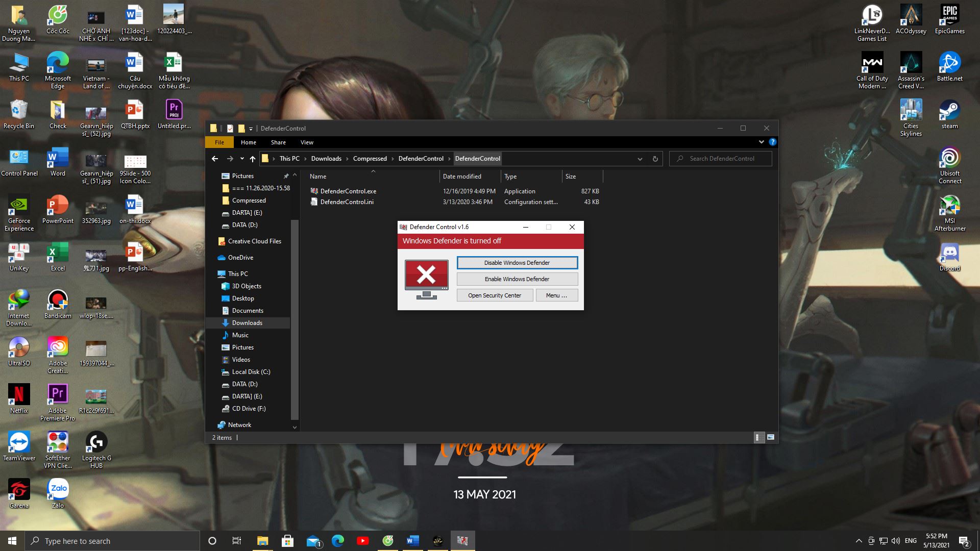Click inside the Search DefenderControl box
980x551 pixels.
pos(720,159)
